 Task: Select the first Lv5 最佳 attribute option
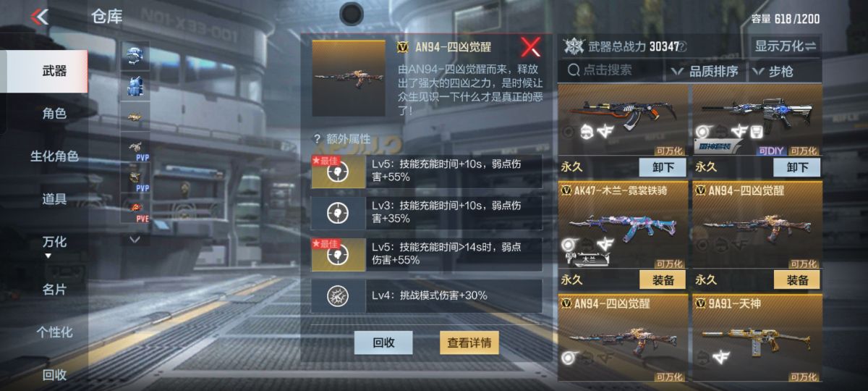pyautogui.click(x=427, y=171)
